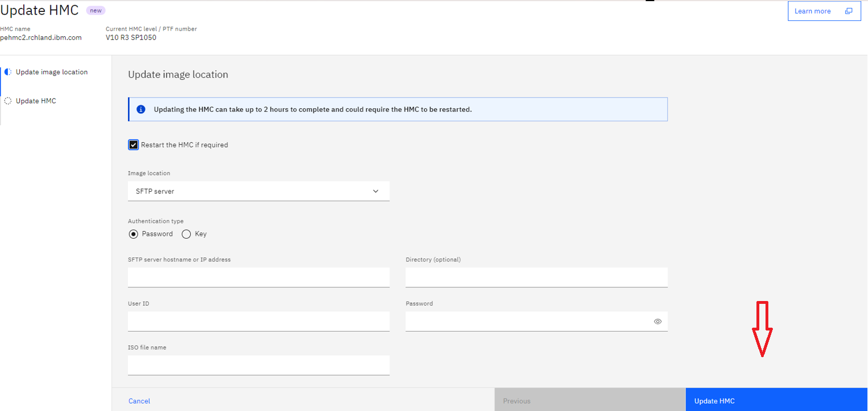This screenshot has width=868, height=411.
Task: Click the 'new' tag beside Update HMC title
Action: click(x=96, y=10)
